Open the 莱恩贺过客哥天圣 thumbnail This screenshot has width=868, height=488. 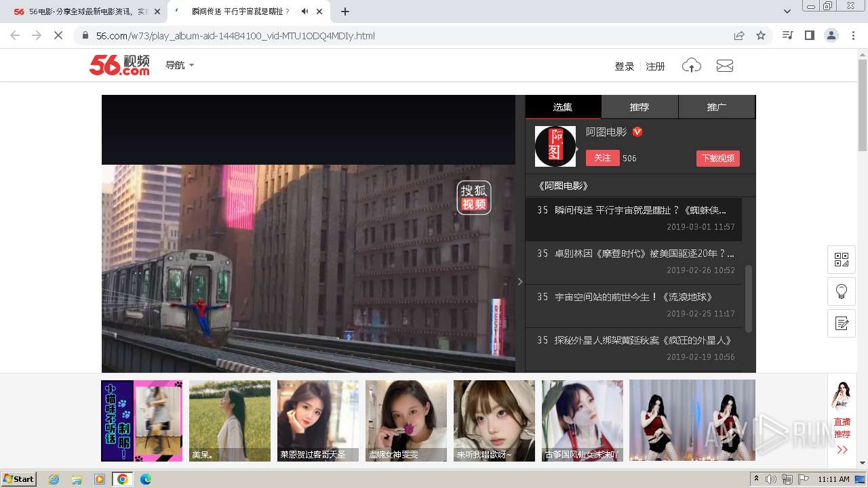click(x=318, y=421)
